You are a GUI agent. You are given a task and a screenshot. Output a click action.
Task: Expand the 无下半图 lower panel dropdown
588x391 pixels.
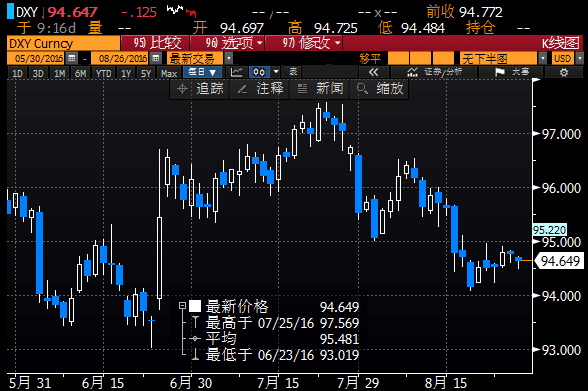[x=543, y=58]
